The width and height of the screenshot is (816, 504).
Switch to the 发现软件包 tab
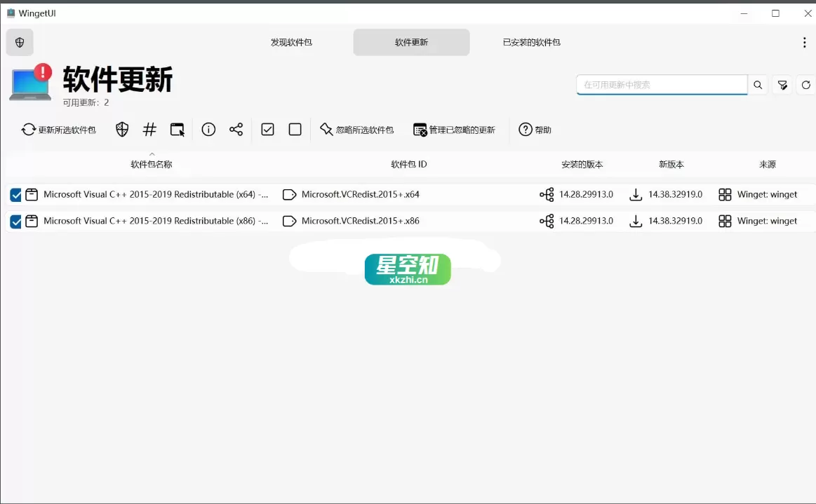(291, 42)
